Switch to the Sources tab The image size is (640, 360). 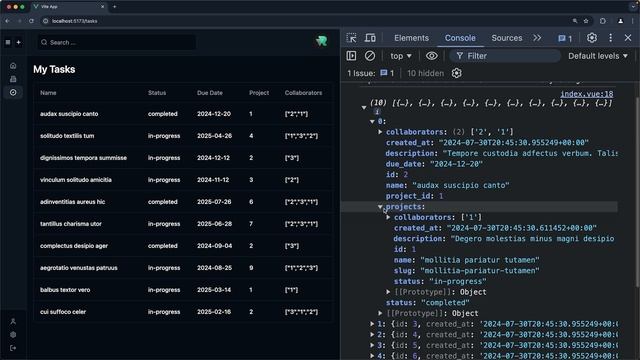pyautogui.click(x=507, y=38)
